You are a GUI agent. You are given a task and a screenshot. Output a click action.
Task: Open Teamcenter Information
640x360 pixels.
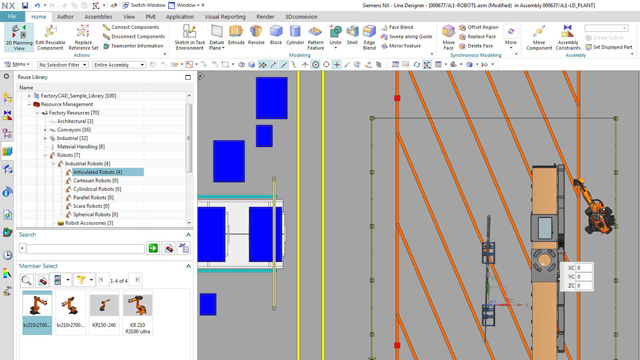tap(133, 46)
